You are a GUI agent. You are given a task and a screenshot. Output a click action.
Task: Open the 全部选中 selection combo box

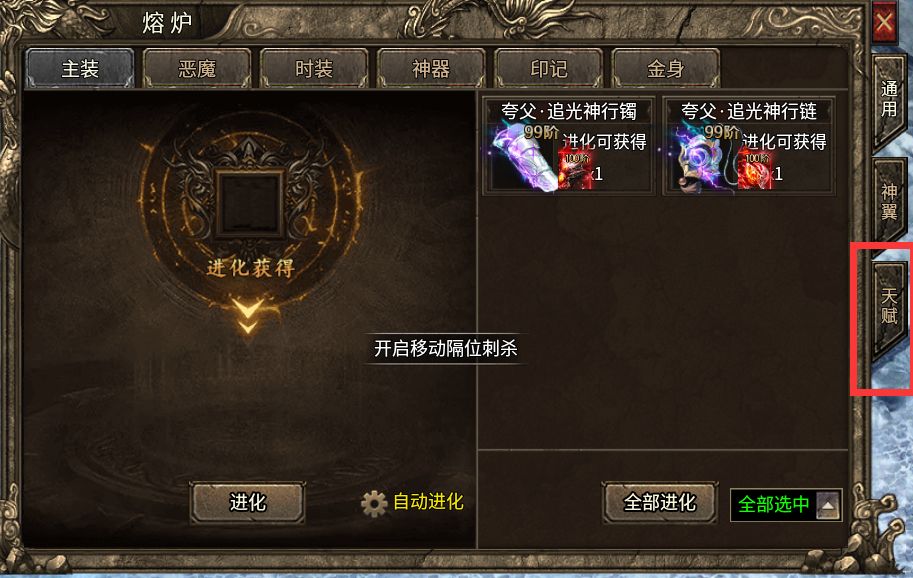(785, 504)
